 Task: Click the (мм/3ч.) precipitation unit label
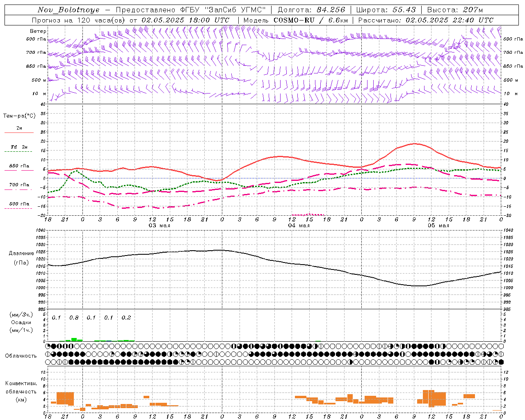click(x=21, y=315)
